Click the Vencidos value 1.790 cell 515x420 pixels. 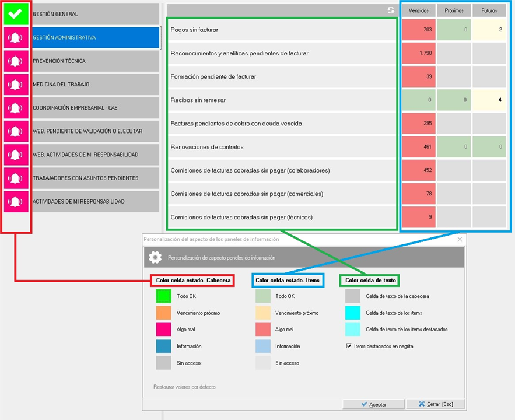417,53
